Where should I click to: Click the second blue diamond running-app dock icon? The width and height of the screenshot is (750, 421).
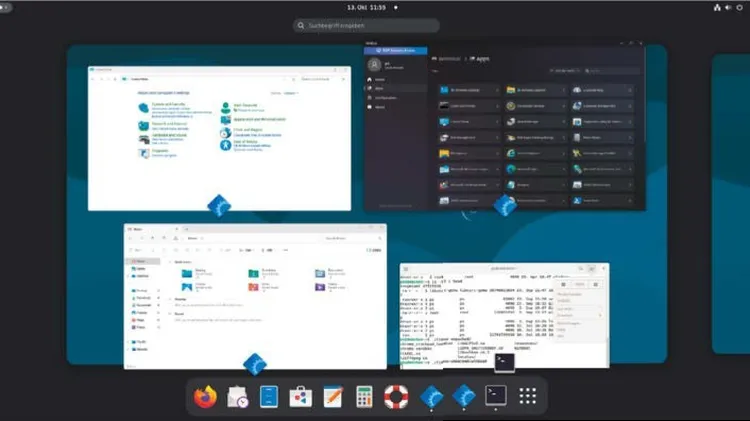(463, 396)
